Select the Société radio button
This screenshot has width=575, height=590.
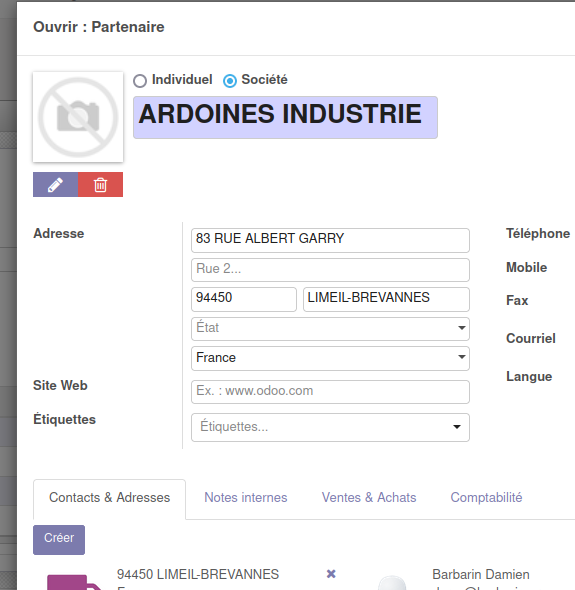pos(230,81)
